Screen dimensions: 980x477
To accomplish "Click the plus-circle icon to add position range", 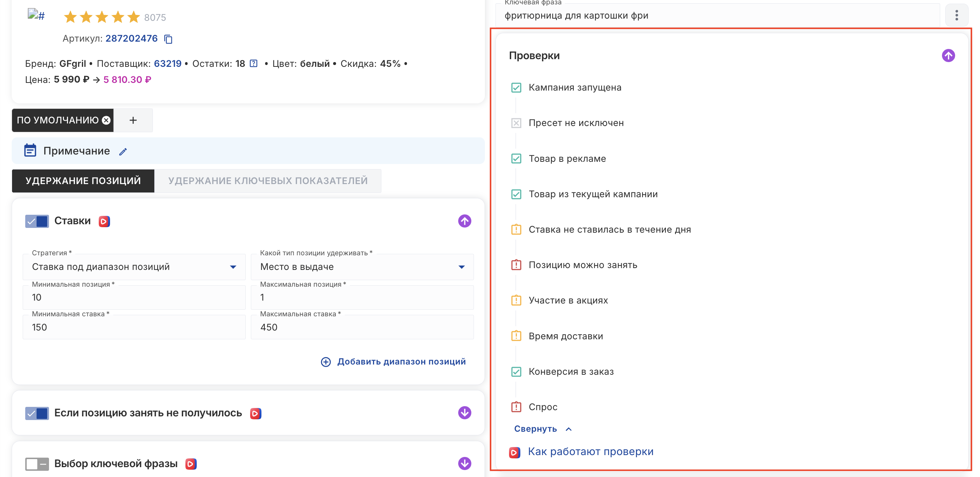I will (x=326, y=362).
